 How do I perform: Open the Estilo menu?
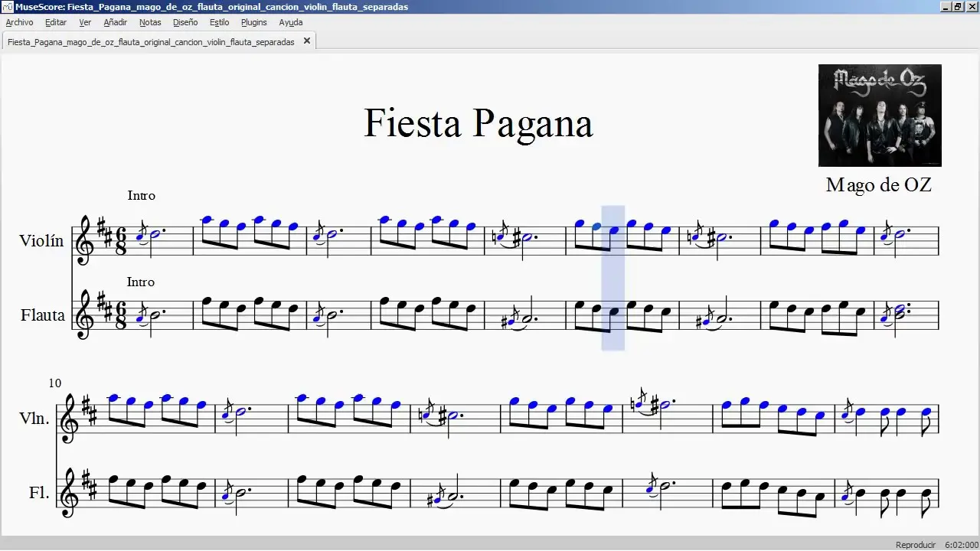coord(219,22)
